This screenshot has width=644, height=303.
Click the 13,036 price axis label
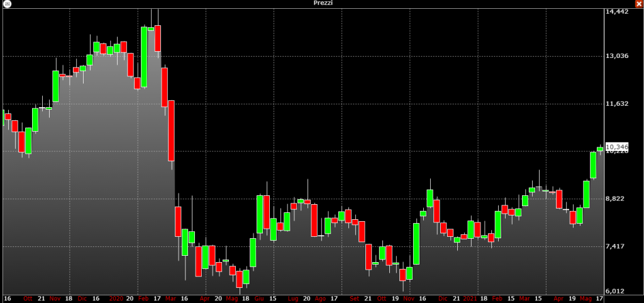pyautogui.click(x=617, y=56)
